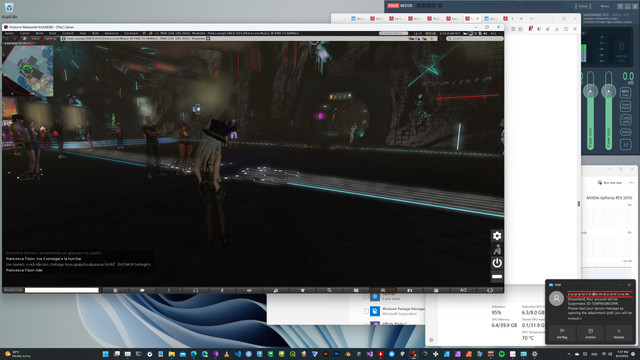Click the red extension icon in browser toolbar
Screen dimensions: 640x360
pyautogui.click(x=530, y=29)
